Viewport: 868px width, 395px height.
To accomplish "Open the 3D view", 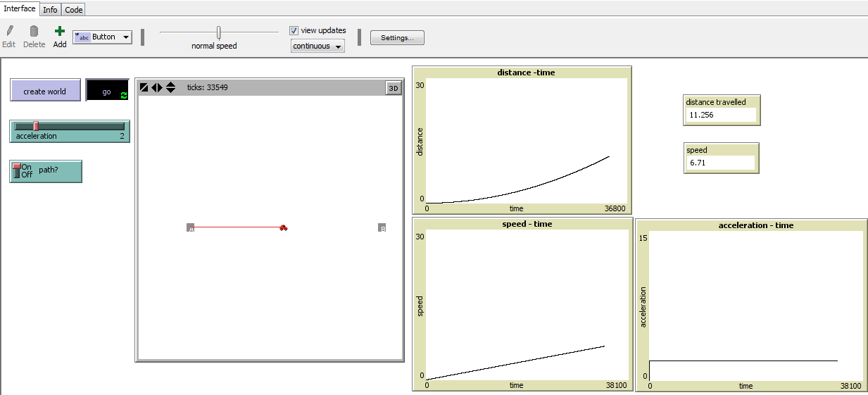I will coord(394,88).
